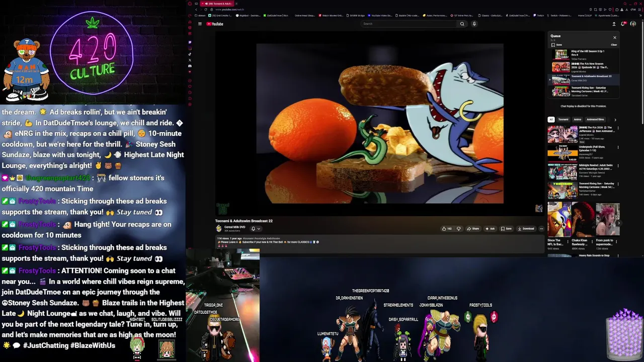Download the video
The height and width of the screenshot is (362, 644).
click(526, 229)
